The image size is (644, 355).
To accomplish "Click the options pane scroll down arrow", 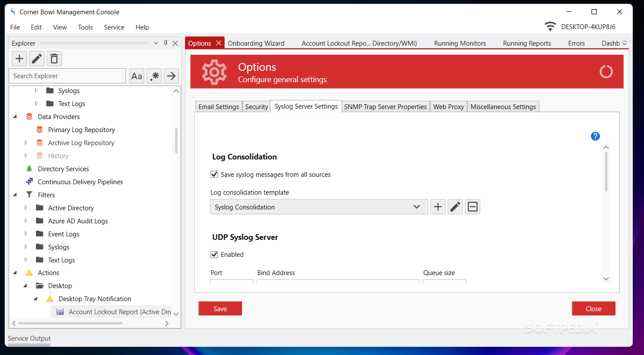I will (x=606, y=279).
